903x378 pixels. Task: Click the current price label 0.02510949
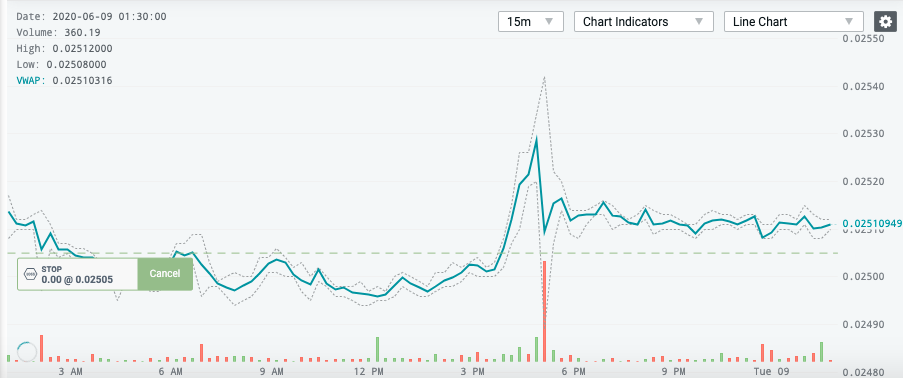(x=872, y=224)
